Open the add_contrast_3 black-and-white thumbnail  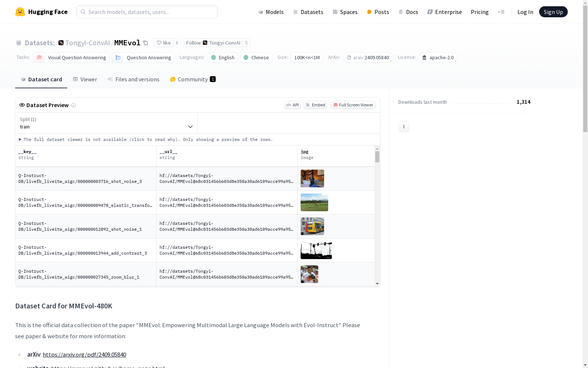pos(316,250)
